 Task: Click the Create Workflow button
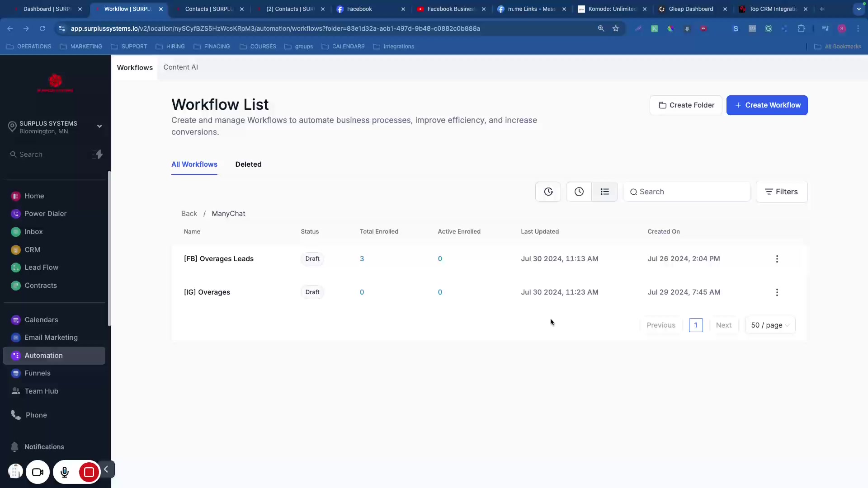[767, 105]
